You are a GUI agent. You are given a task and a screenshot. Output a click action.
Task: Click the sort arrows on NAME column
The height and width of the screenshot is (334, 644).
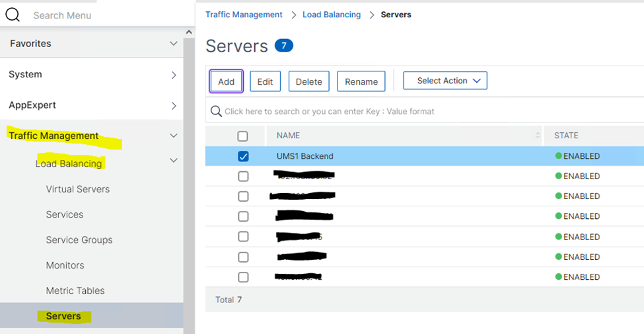coord(537,136)
